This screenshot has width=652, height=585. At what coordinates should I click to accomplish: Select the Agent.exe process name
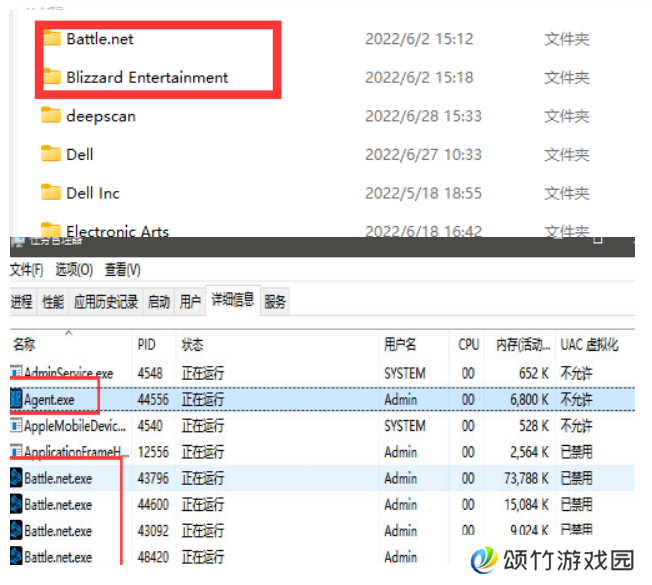pos(49,400)
